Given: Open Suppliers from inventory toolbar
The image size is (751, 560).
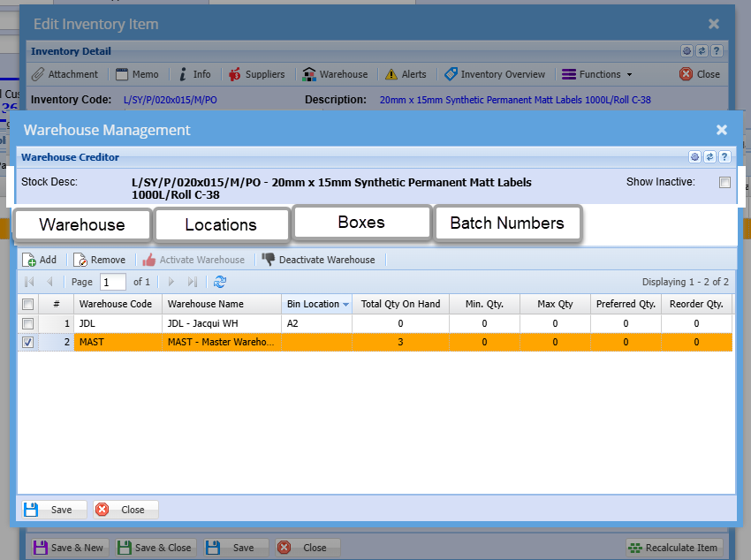Looking at the screenshot, I should (235, 74).
